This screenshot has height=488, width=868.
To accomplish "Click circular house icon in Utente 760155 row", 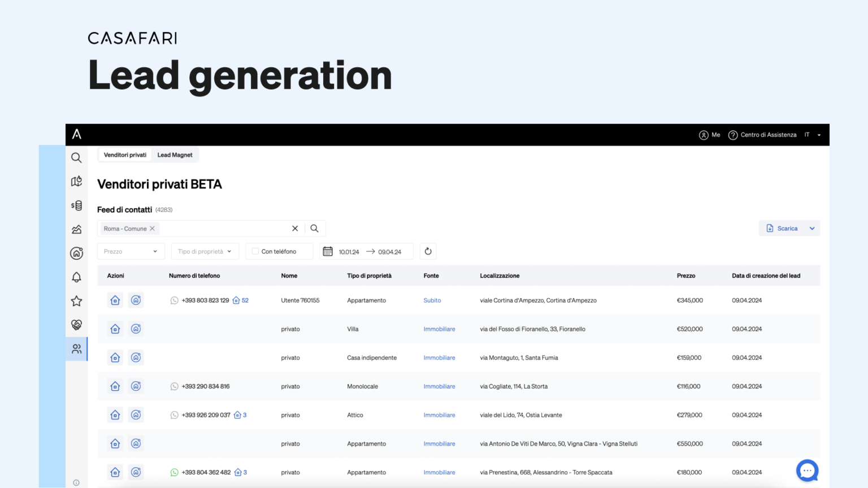I will tap(136, 300).
